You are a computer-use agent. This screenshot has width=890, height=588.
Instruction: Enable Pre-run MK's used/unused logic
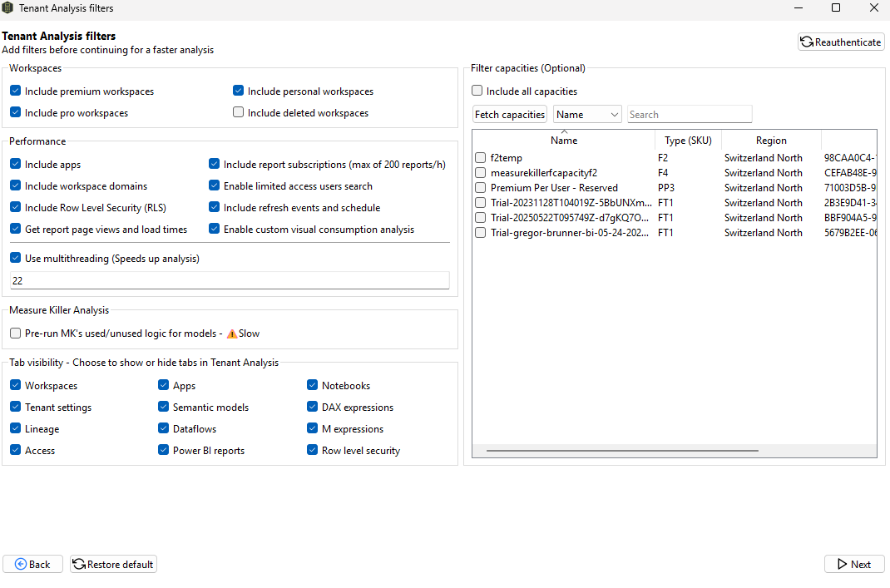coord(15,334)
